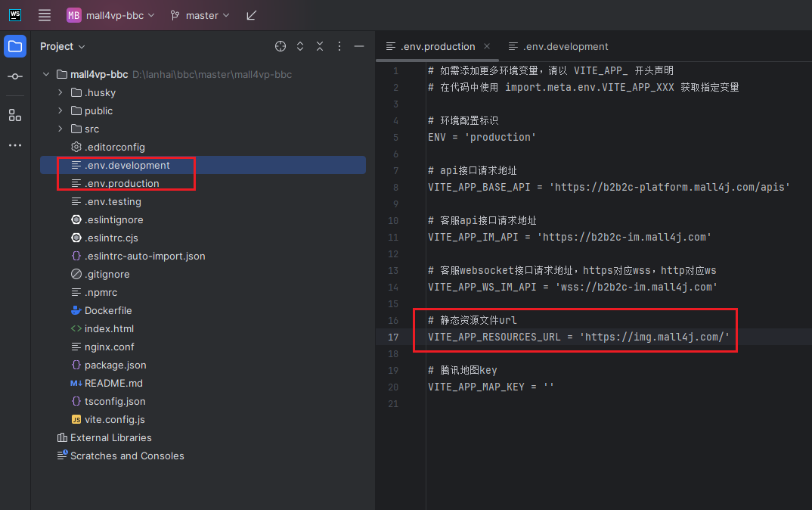Open the mall4vp-bbc project dropdown
This screenshot has height=510, width=812.
(x=110, y=15)
